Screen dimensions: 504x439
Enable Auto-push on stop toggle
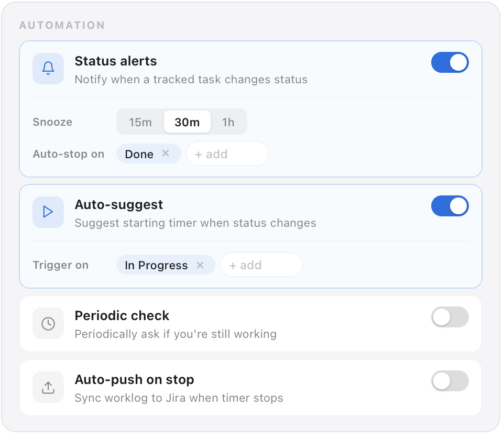click(x=450, y=381)
